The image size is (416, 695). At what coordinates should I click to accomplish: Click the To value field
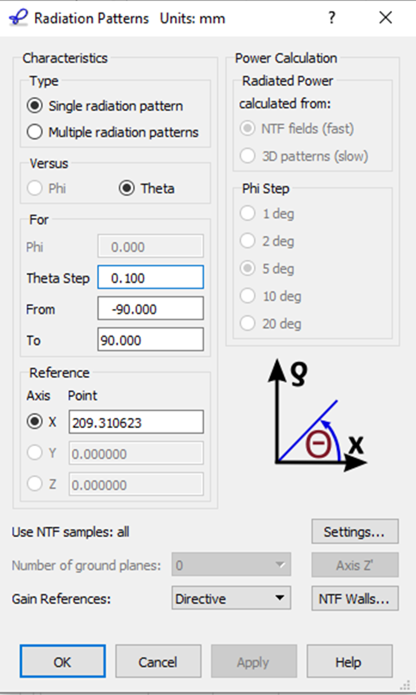coord(151,340)
